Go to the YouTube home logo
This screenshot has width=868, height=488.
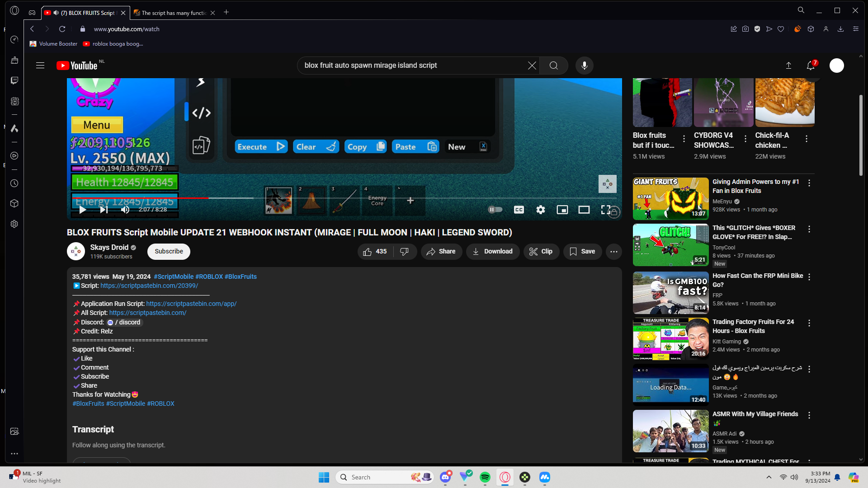77,66
